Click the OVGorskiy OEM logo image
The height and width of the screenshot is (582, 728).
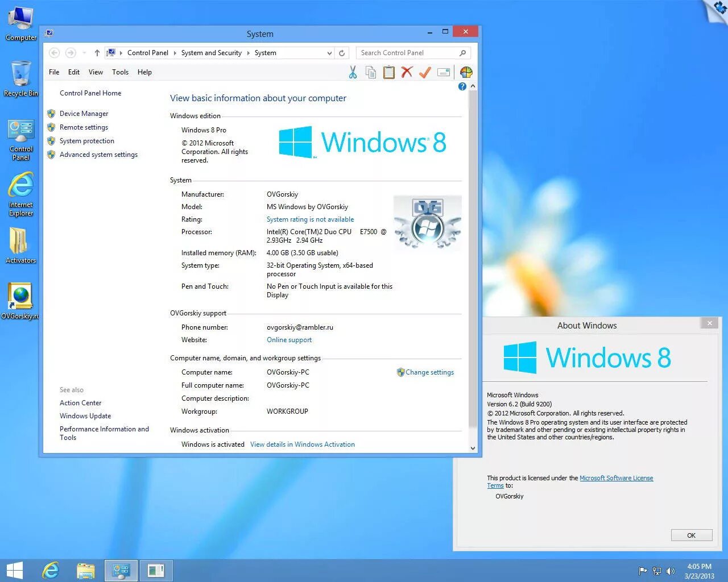tap(428, 223)
